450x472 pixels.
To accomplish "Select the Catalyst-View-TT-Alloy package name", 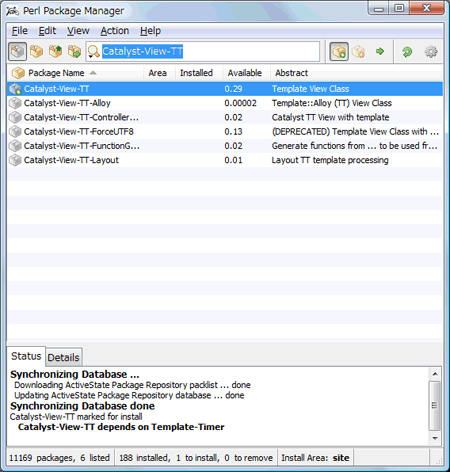I will click(67, 103).
